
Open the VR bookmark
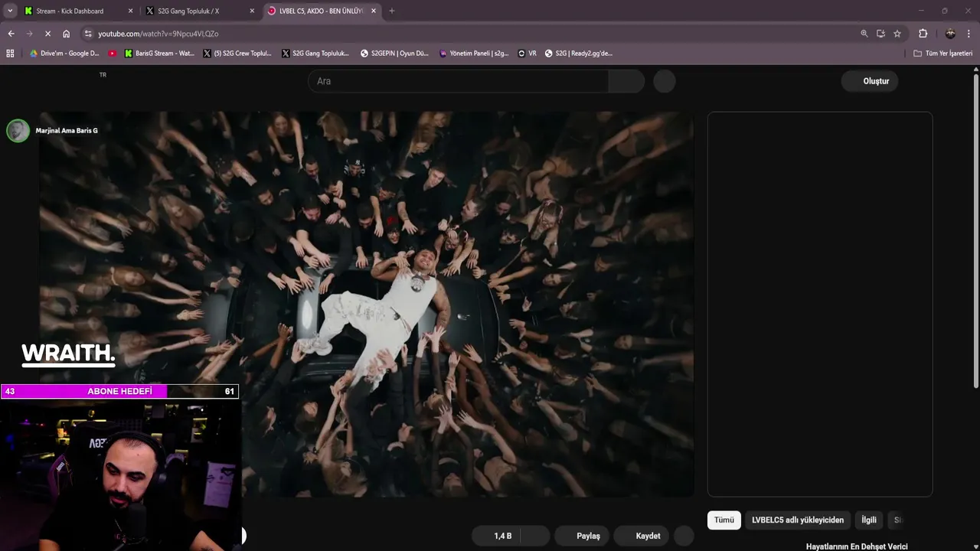(528, 54)
